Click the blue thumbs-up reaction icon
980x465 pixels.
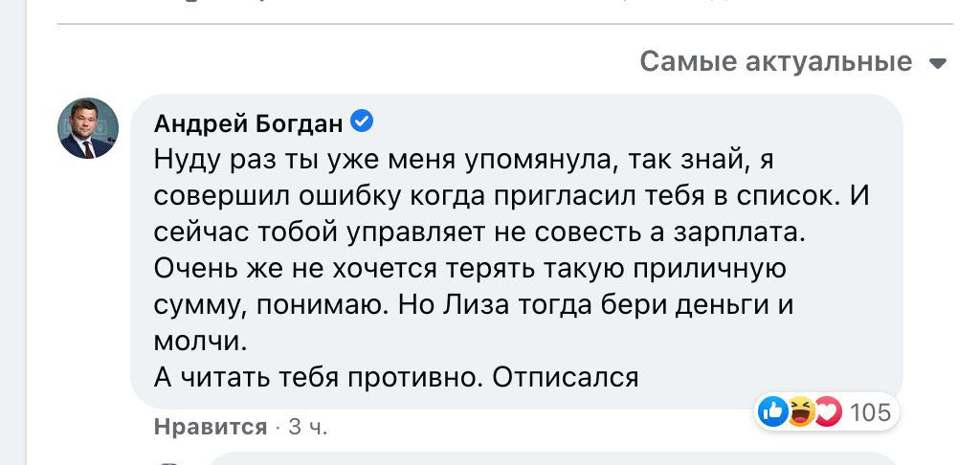click(771, 412)
